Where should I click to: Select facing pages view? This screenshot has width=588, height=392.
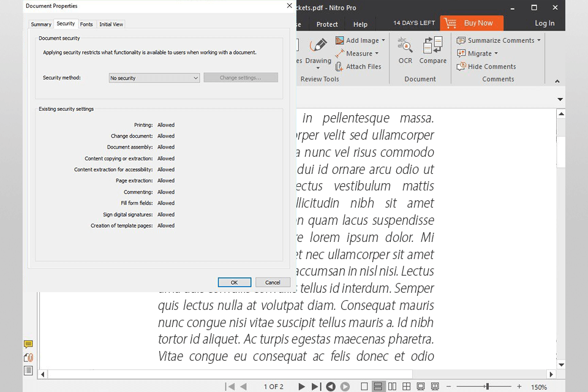click(392, 386)
